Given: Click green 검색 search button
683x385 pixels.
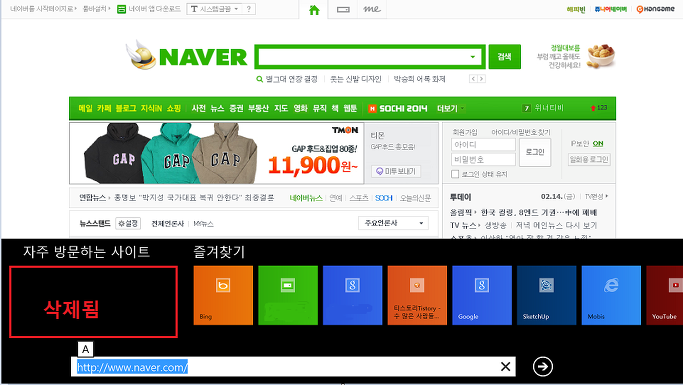Looking at the screenshot, I should tap(504, 57).
